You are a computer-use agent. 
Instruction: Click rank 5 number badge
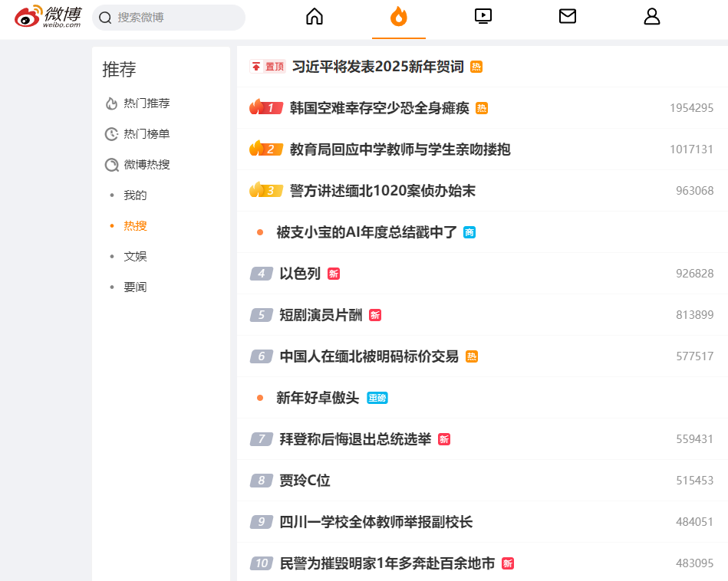(262, 315)
